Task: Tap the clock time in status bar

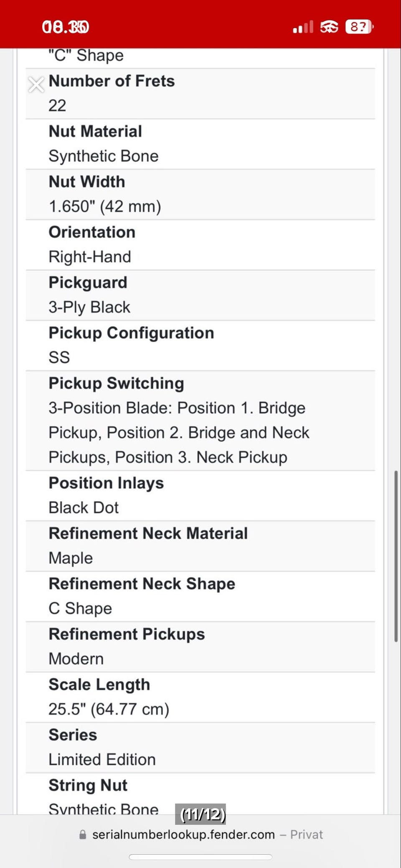Action: tap(66, 28)
